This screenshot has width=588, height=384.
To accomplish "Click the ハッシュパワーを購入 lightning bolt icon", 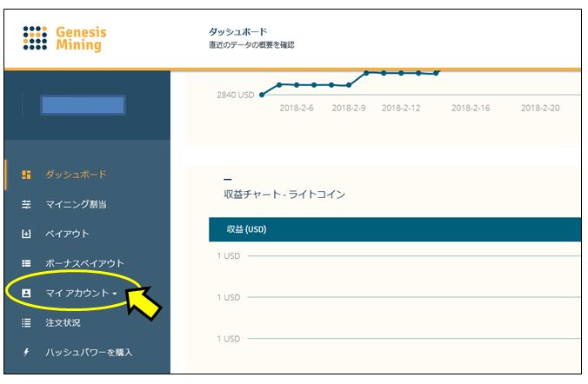I will point(26,352).
